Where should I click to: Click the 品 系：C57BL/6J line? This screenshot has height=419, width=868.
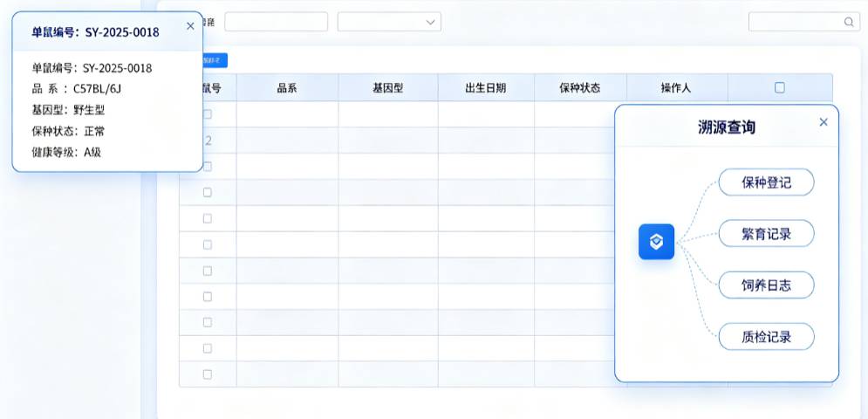coord(77,89)
